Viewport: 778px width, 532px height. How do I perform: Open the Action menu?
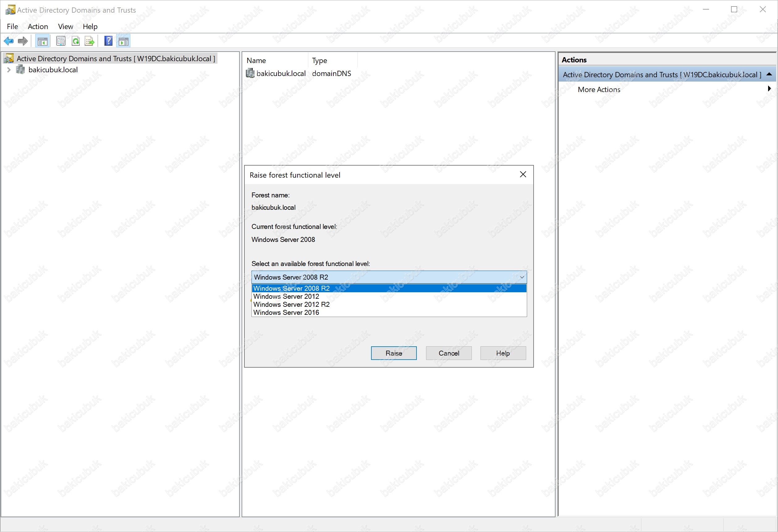(x=38, y=27)
